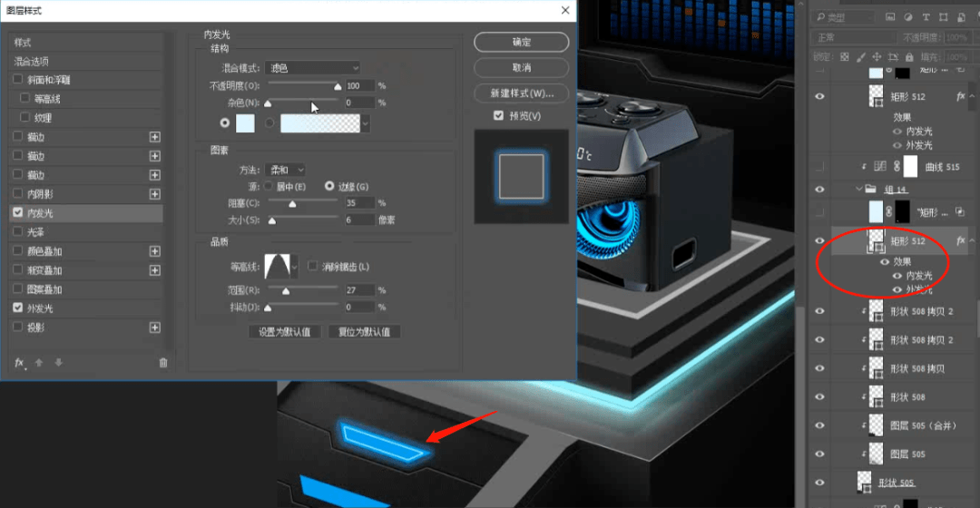Click the curves adjustment icon of 曲线 515
This screenshot has height=508, width=980.
pos(880,166)
